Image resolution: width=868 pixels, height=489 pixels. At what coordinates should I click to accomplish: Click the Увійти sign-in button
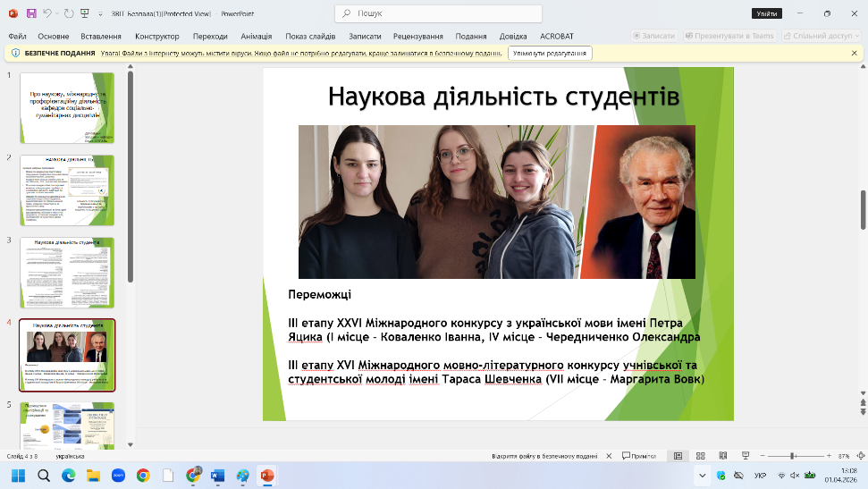click(766, 13)
